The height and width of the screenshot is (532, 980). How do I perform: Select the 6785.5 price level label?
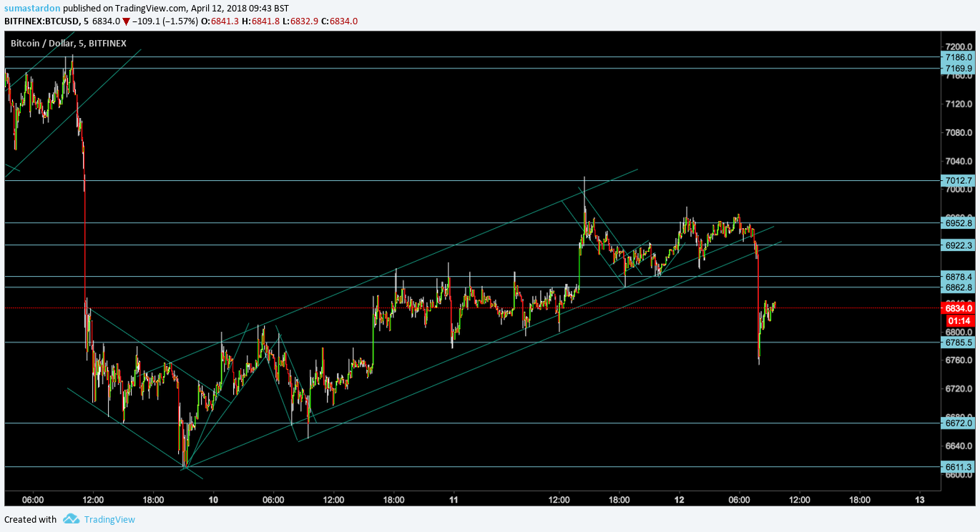coord(958,342)
